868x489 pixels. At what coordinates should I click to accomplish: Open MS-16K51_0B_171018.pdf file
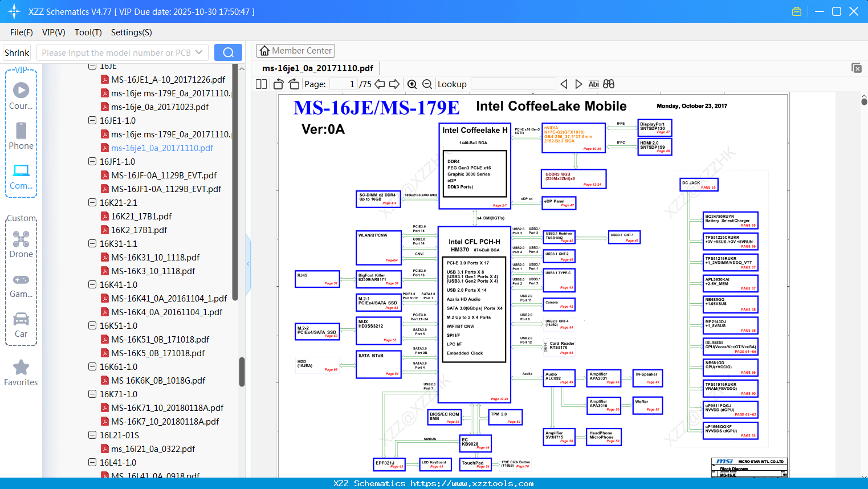[x=160, y=340]
